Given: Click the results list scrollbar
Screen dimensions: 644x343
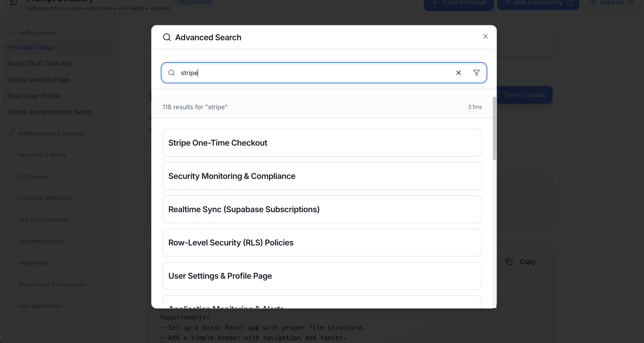Looking at the screenshot, I should (494, 129).
